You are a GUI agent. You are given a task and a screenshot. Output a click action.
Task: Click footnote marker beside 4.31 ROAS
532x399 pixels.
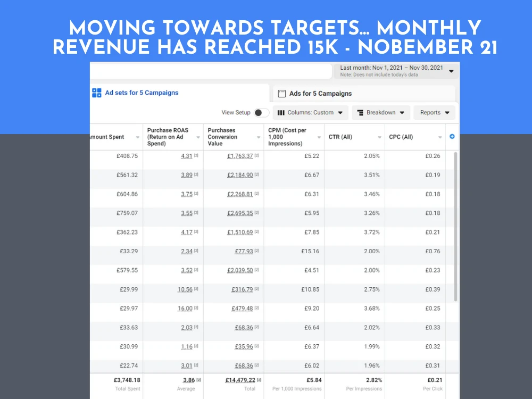coord(196,156)
